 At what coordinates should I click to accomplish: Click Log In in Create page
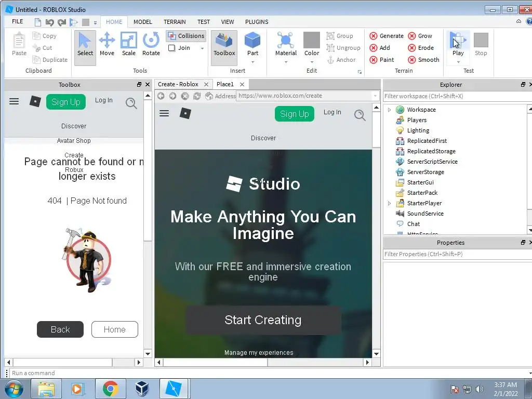[x=332, y=112]
